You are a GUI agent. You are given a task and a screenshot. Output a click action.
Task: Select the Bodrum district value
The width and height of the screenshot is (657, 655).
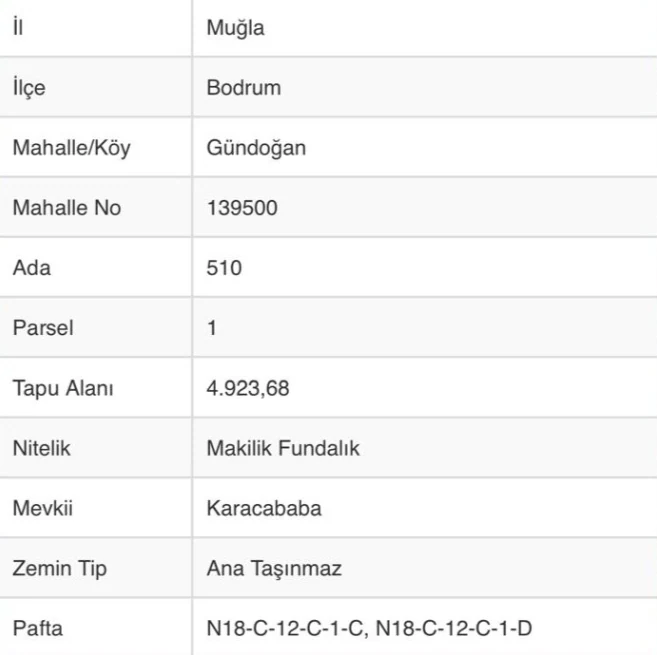243,88
